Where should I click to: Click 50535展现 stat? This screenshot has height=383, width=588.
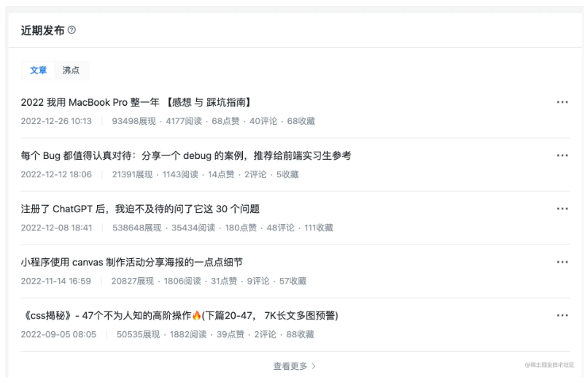(138, 334)
